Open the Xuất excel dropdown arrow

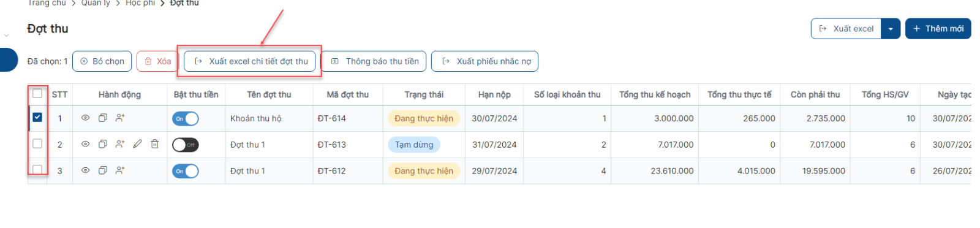pyautogui.click(x=891, y=29)
